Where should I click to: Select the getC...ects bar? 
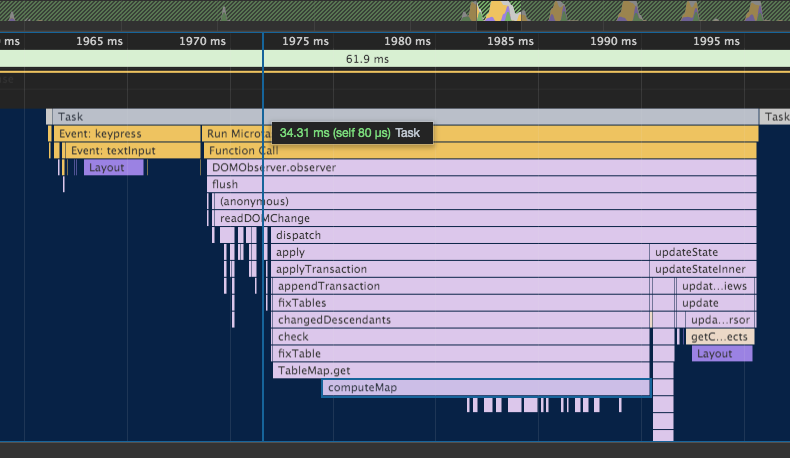(719, 337)
